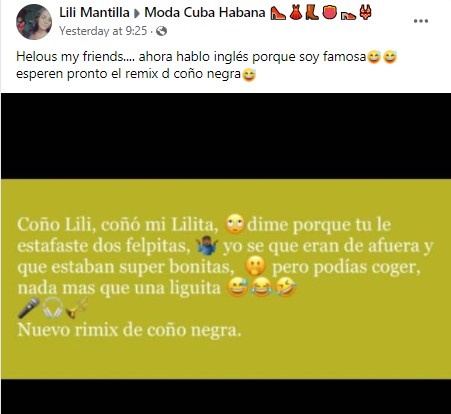Click the shrugging person emoji after 'felpitas'
Screen dimensions: 451x414
point(207,246)
